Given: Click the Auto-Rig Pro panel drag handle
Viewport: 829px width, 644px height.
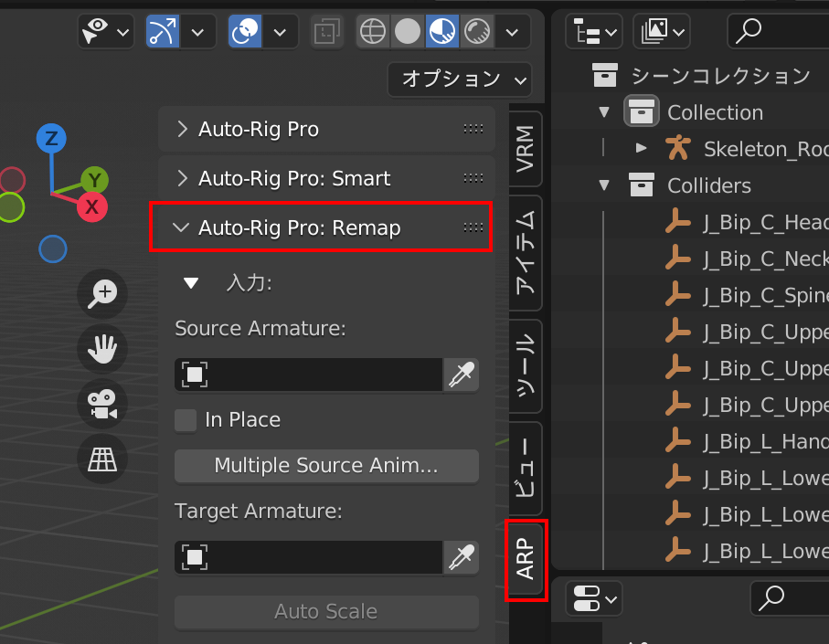Looking at the screenshot, I should tap(473, 129).
